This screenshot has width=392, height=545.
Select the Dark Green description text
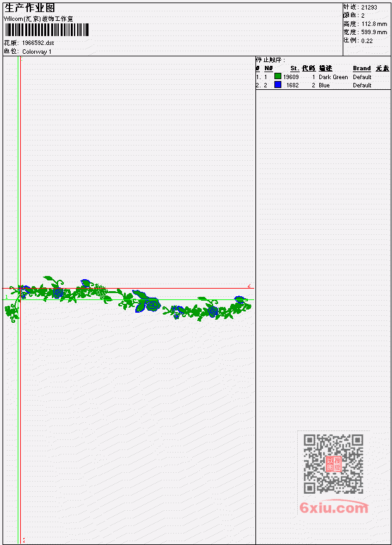333,77
